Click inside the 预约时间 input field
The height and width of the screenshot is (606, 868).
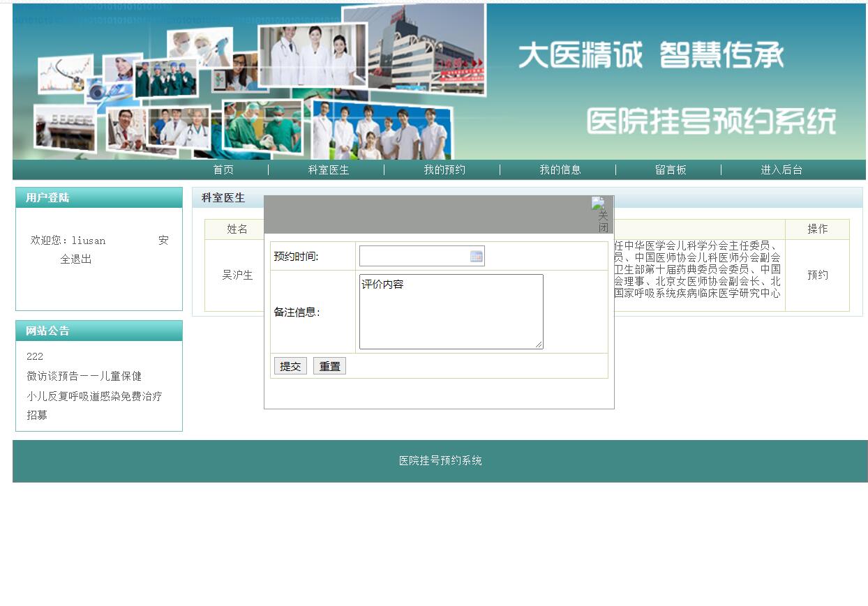tap(412, 256)
